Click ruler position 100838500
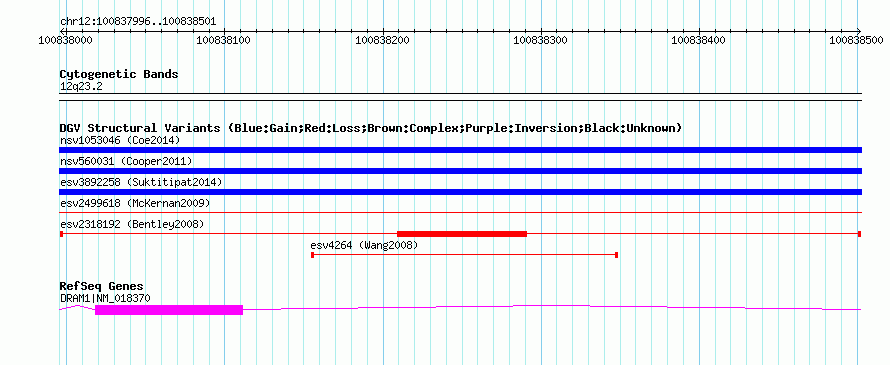 pos(856,40)
